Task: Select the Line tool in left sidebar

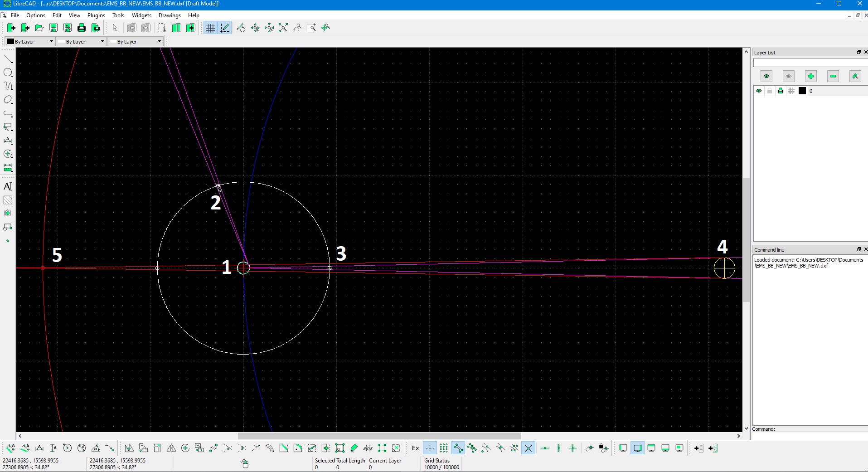Action: coord(8,59)
